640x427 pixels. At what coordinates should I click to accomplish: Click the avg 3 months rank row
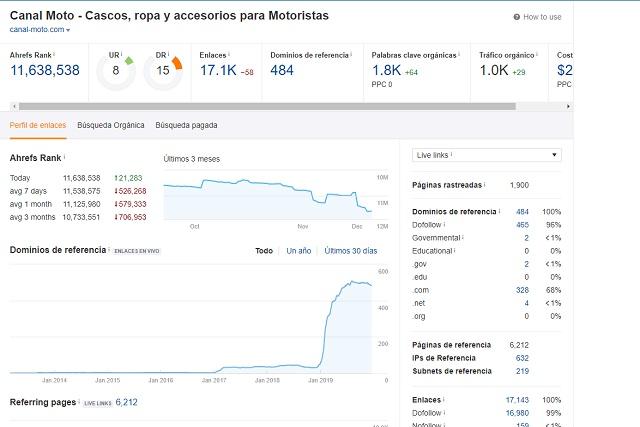pos(78,217)
